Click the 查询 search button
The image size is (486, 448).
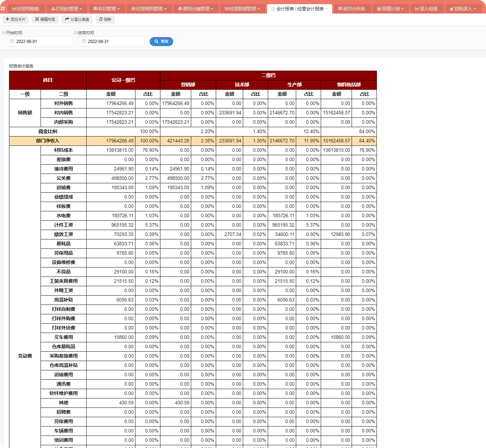tap(161, 42)
